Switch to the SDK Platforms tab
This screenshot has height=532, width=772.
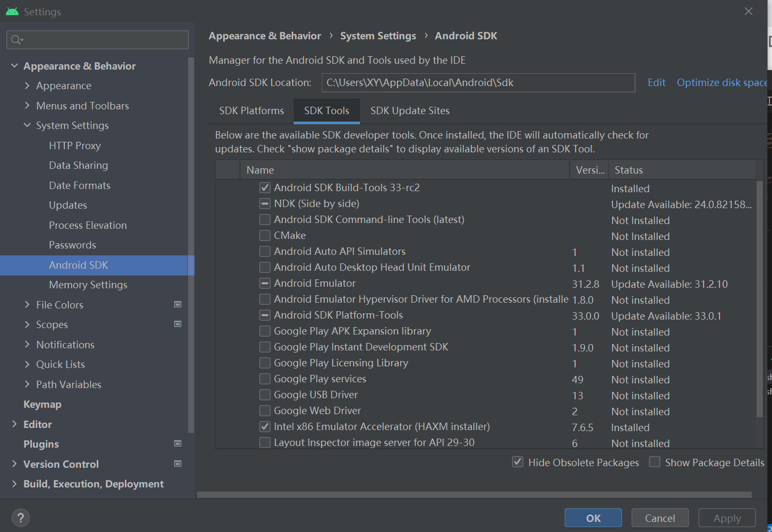point(251,110)
